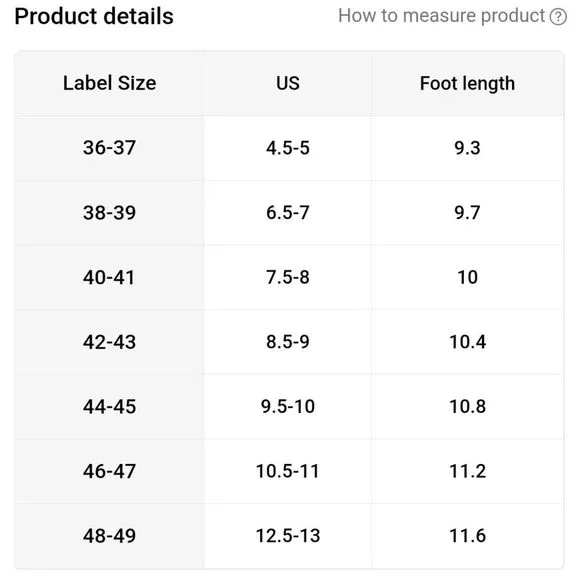Click the 10.4 foot length value
Image resolution: width=580 pixels, height=580 pixels.
468,342
